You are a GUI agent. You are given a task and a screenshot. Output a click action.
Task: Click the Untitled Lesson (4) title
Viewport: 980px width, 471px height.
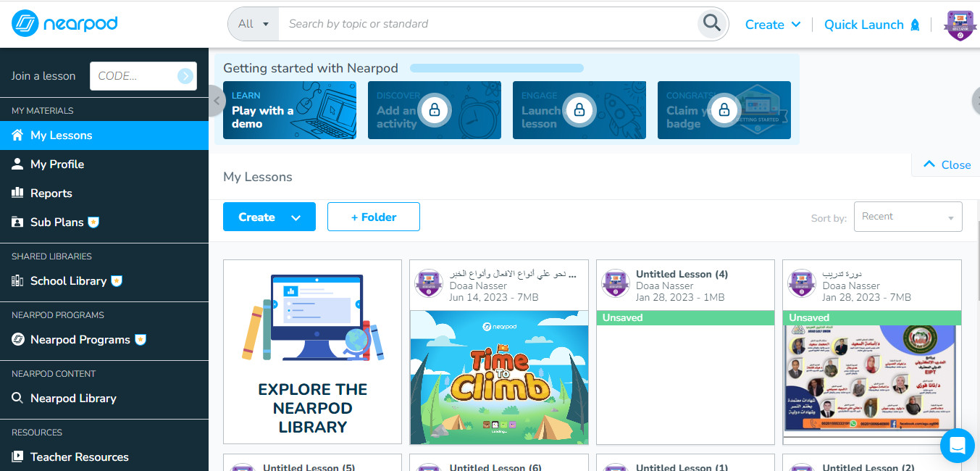[x=682, y=274]
